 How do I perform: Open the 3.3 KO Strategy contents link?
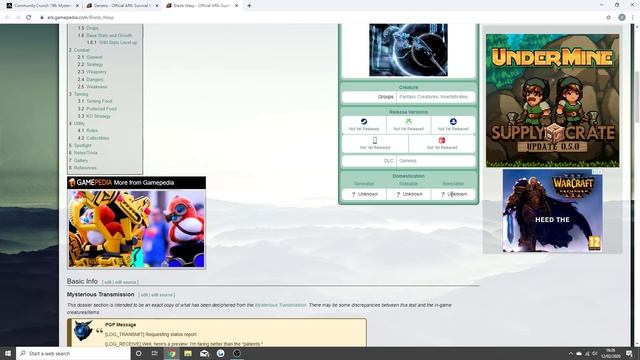[x=94, y=116]
